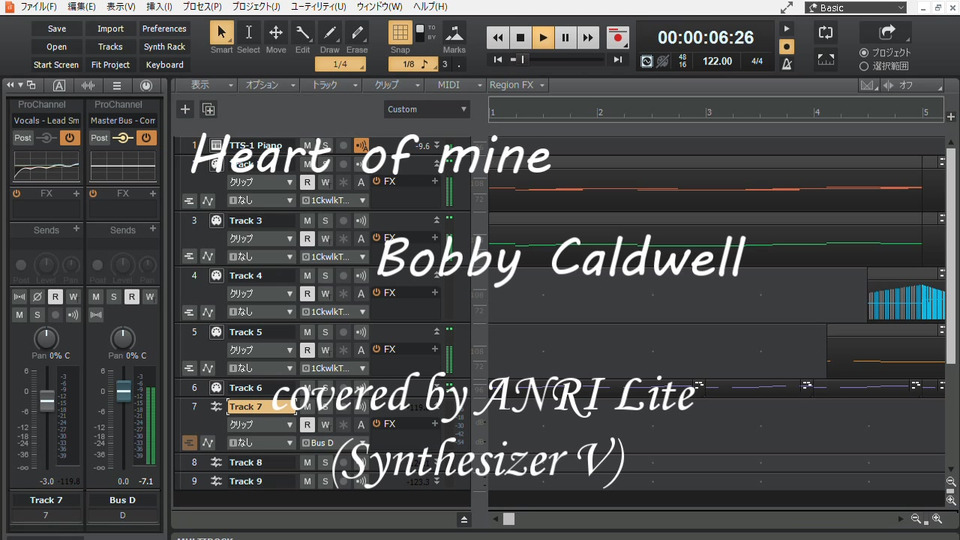
Task: Click the add track plus icon
Action: (185, 110)
